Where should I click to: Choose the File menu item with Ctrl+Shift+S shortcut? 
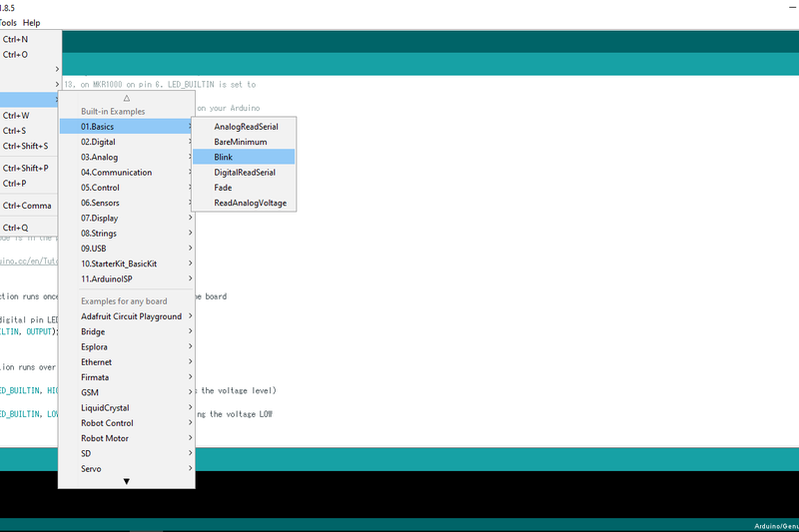coord(31,146)
